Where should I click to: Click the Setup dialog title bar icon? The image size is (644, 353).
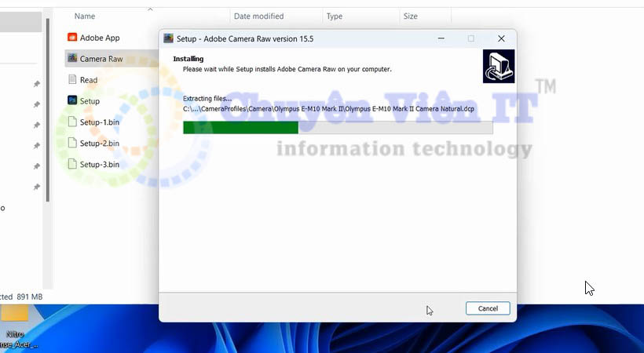168,38
